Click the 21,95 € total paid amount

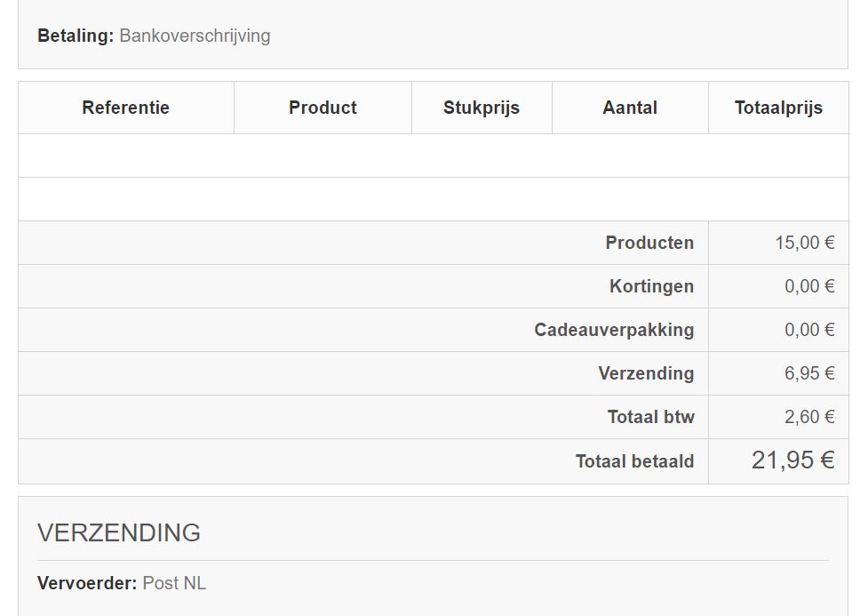tap(792, 460)
